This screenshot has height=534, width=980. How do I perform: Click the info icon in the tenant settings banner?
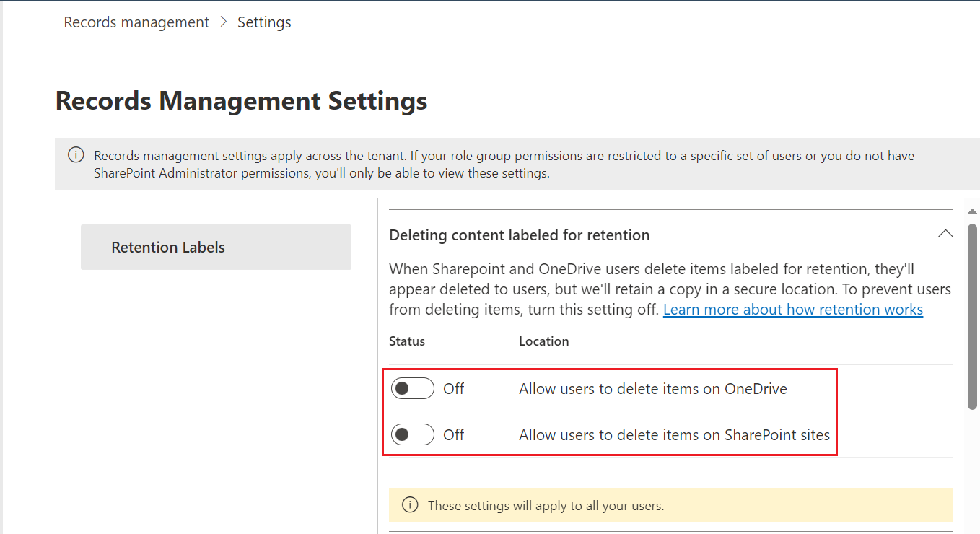coord(76,154)
